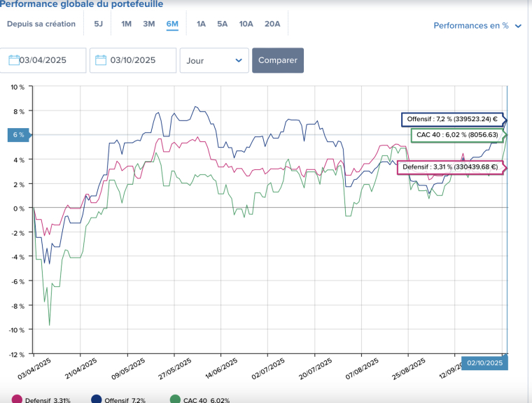
Task: Select the 1M period tab
Action: pos(126,24)
